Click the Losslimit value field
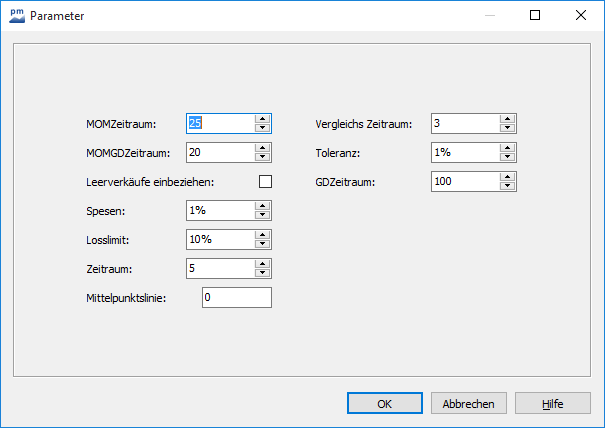The width and height of the screenshot is (605, 428). click(x=219, y=239)
